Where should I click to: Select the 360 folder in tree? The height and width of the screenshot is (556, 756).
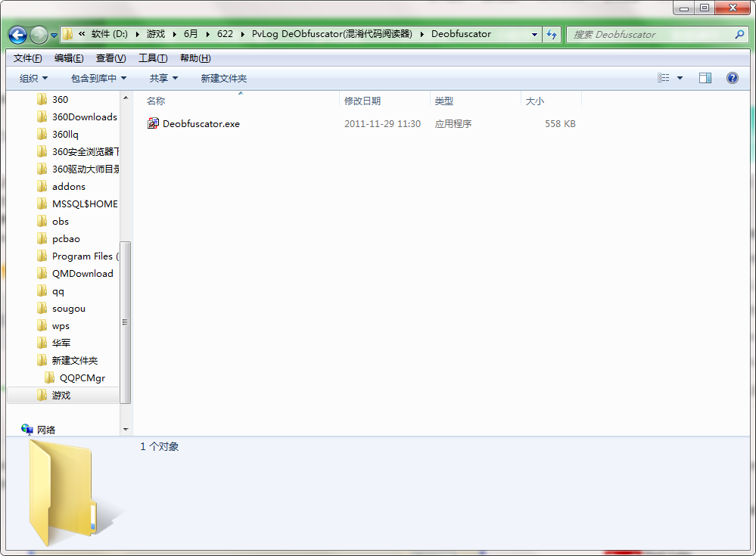(x=61, y=100)
